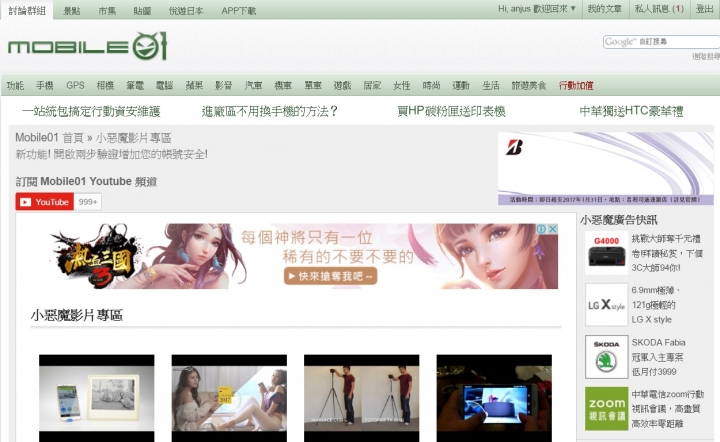The height and width of the screenshot is (442, 720).
Task: Open 單車 category menu
Action: click(313, 85)
